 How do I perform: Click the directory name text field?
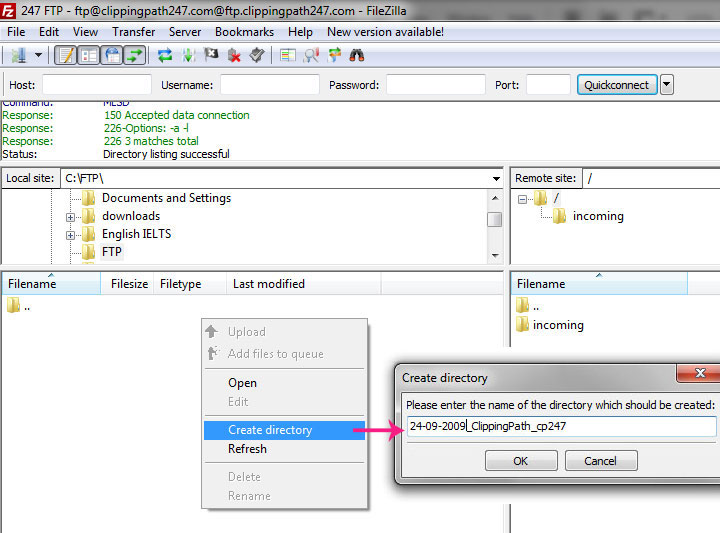(x=562, y=426)
